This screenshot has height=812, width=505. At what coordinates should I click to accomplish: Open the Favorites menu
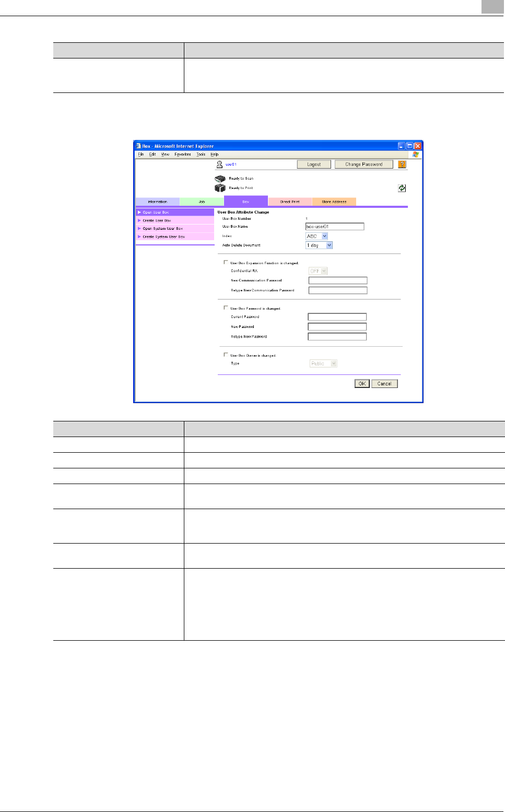183,155
